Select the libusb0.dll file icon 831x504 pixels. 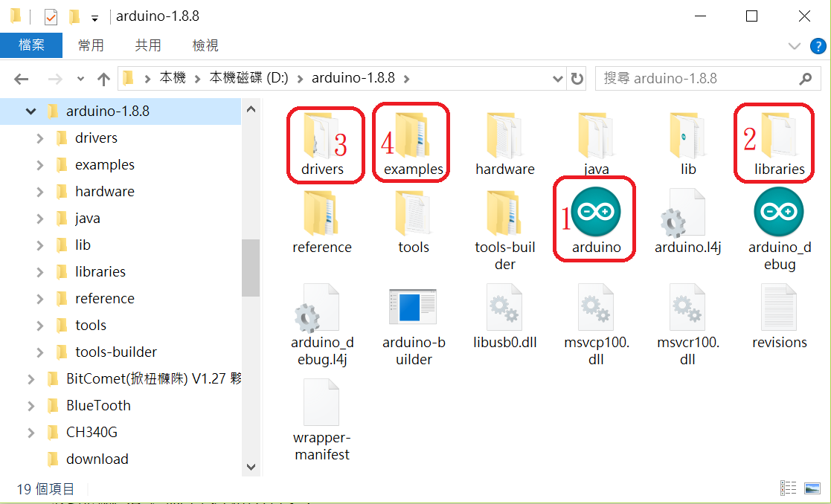[x=504, y=308]
